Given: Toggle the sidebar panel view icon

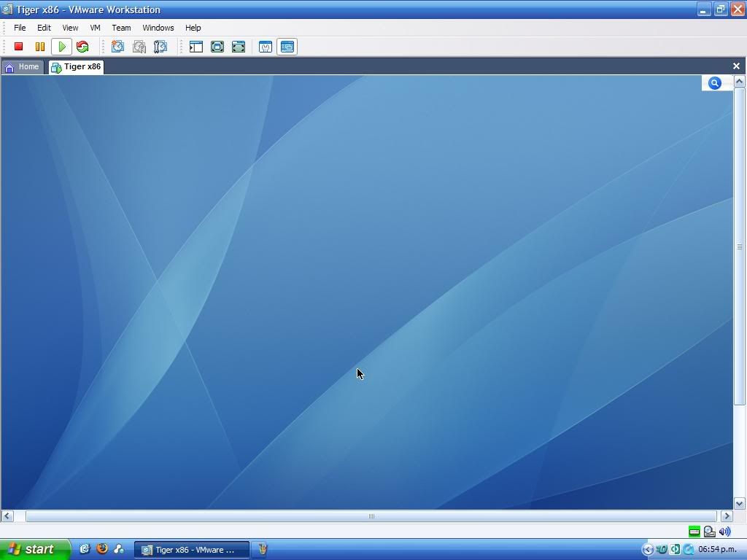Looking at the screenshot, I should pyautogui.click(x=196, y=47).
